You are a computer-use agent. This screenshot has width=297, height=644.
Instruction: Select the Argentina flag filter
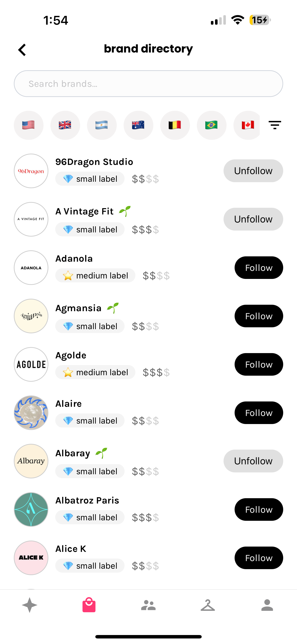coord(102,125)
